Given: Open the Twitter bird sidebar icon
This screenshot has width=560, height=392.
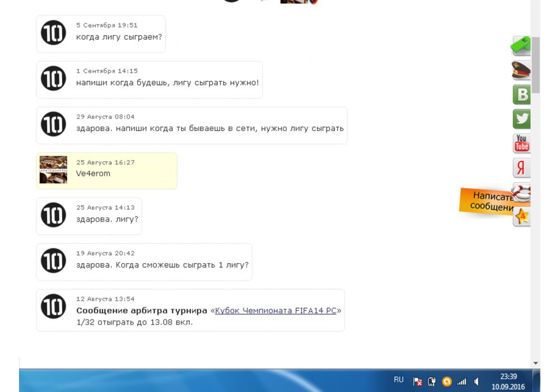Looking at the screenshot, I should tap(522, 119).
